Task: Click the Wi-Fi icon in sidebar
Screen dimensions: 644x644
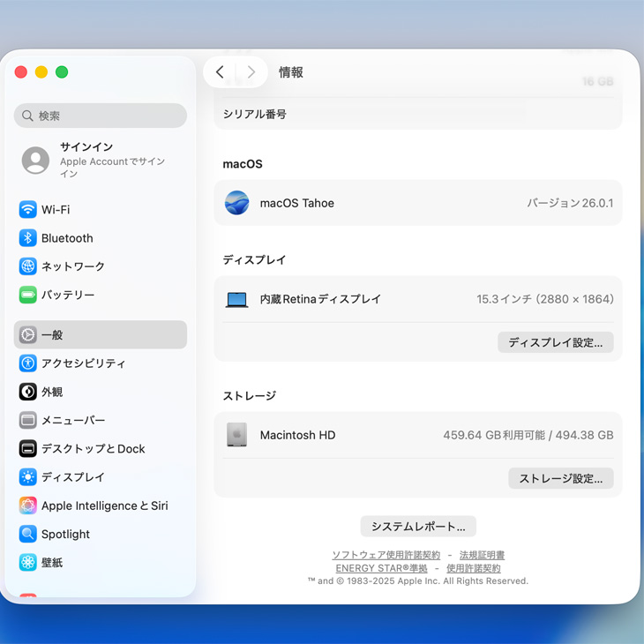Action: pos(28,210)
